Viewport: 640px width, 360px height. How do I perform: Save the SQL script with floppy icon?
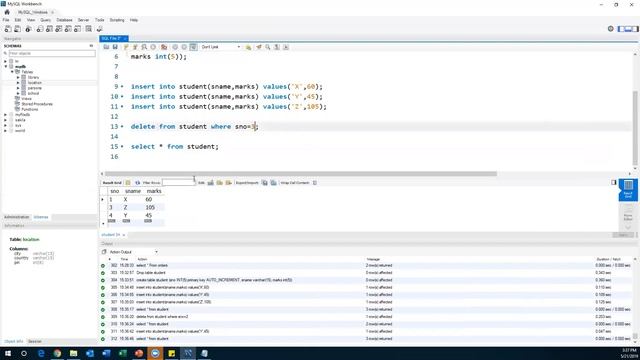click(115, 47)
